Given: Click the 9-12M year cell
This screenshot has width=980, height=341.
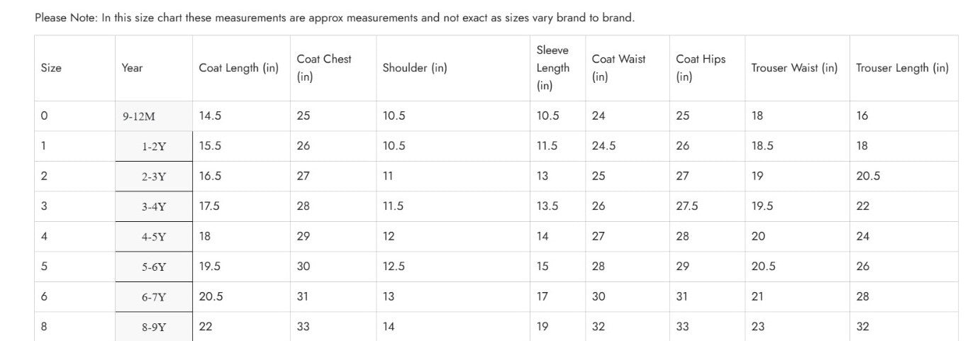Looking at the screenshot, I should pyautogui.click(x=139, y=117).
